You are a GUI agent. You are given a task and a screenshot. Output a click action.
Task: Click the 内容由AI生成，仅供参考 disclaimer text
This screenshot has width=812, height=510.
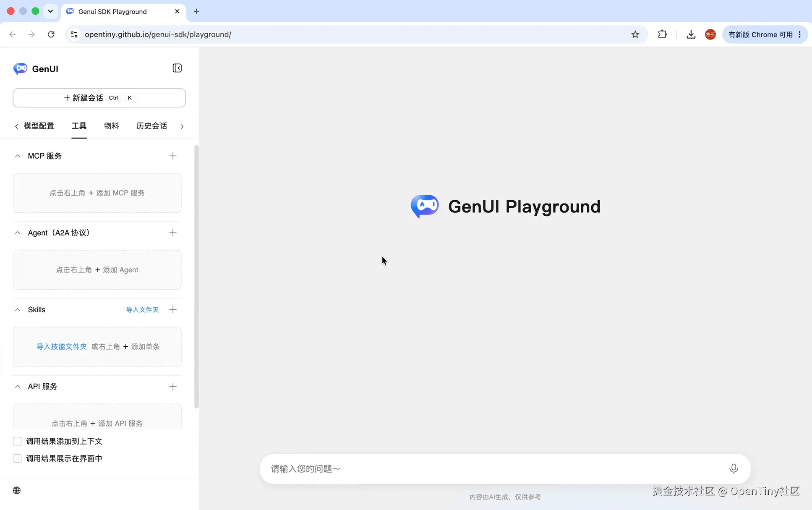coord(505,497)
